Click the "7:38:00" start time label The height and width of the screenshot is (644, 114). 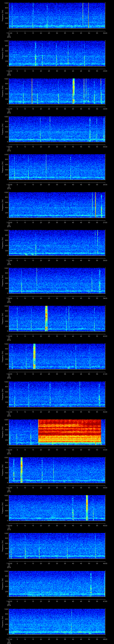click(x=9, y=298)
